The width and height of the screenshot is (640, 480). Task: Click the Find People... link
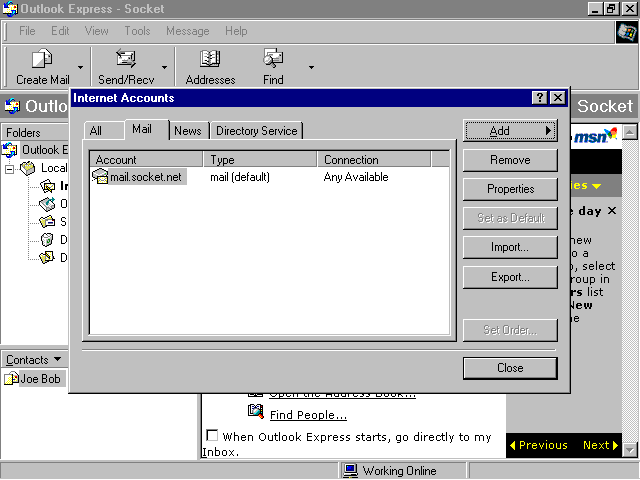(x=308, y=415)
